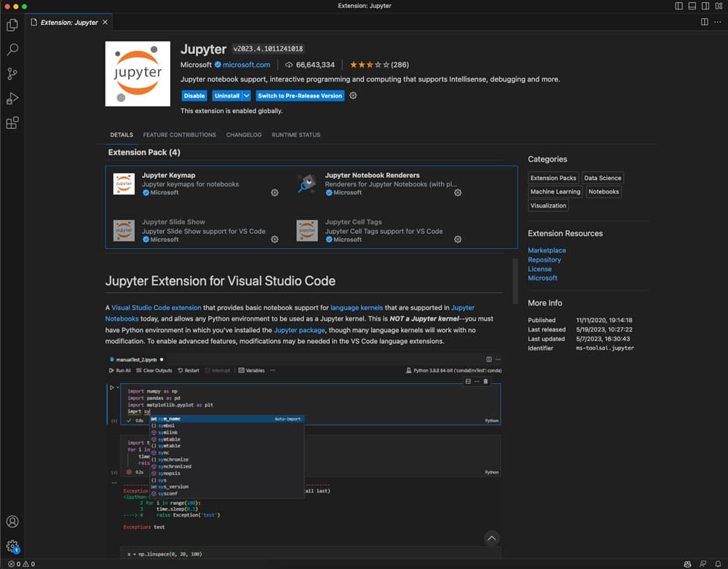Open the Explorer view in activity bar
This screenshot has width=728, height=569.
pyautogui.click(x=12, y=25)
